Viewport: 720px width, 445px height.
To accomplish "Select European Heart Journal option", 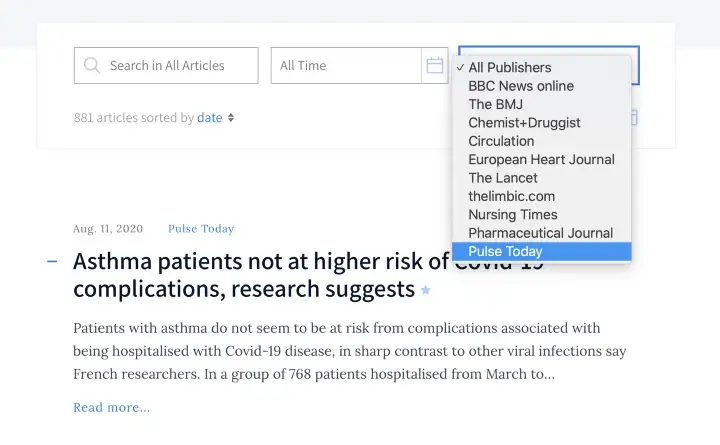I will pos(542,159).
